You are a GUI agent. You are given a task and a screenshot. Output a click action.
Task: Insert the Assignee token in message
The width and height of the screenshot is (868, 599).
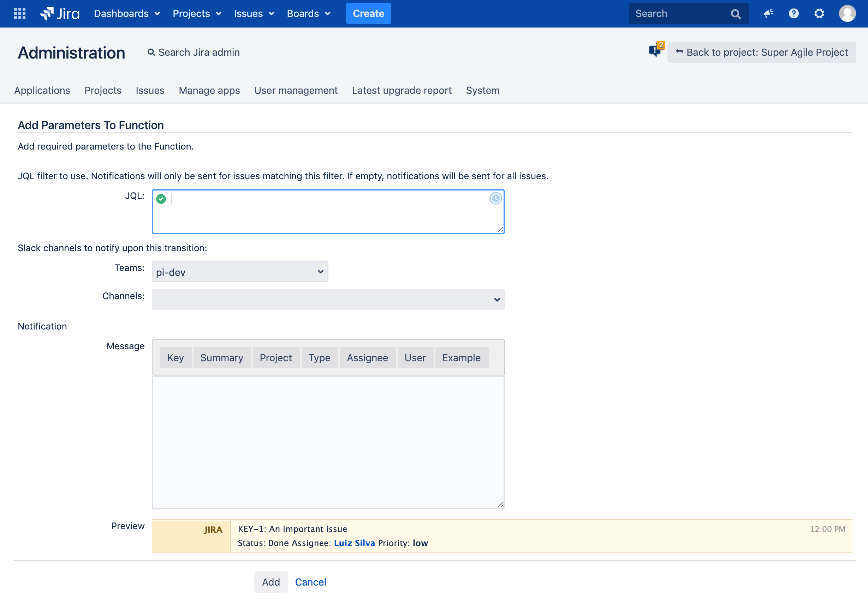coord(367,358)
